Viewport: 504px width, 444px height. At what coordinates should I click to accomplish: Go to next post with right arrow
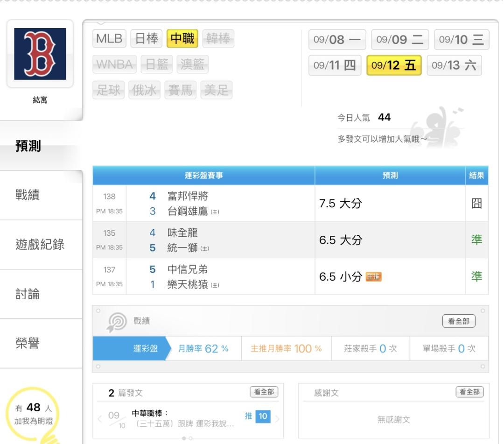pyautogui.click(x=277, y=419)
